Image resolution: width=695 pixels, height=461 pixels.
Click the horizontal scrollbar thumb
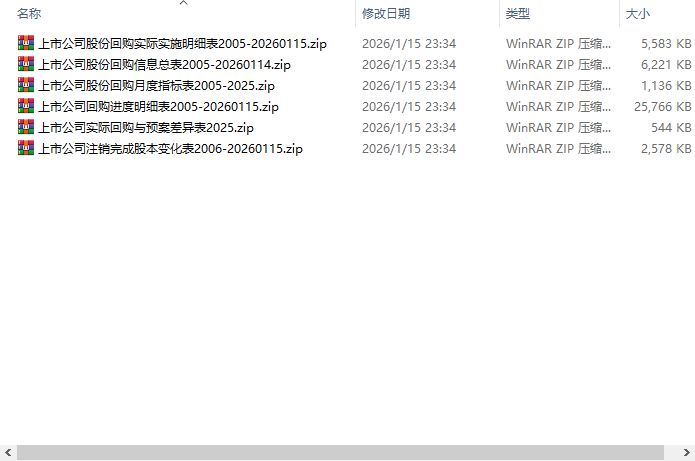[x=340, y=453]
